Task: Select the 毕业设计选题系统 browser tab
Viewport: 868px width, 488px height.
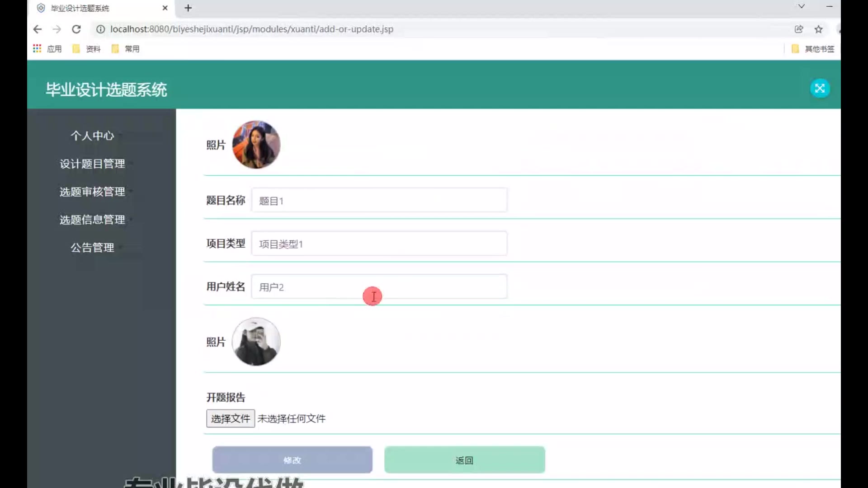Action: [102, 8]
